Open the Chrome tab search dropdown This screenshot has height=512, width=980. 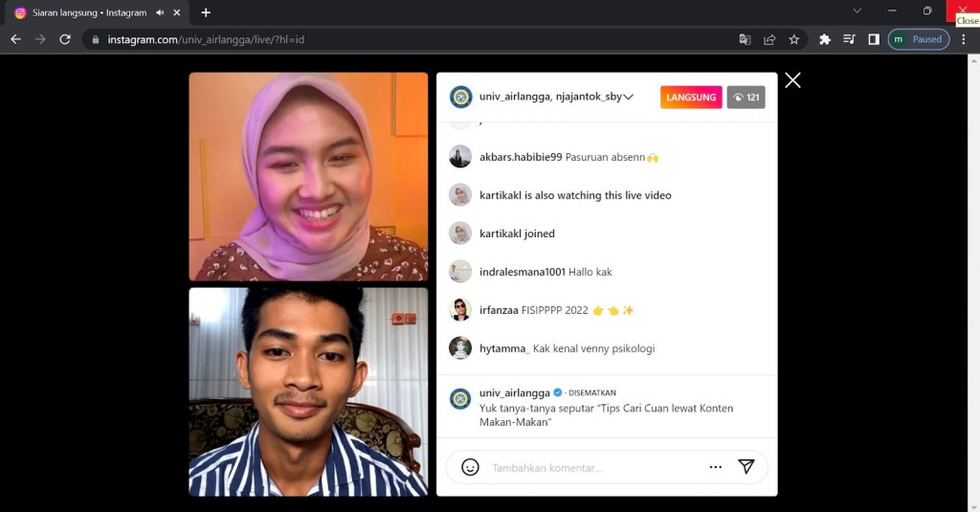[x=857, y=11]
